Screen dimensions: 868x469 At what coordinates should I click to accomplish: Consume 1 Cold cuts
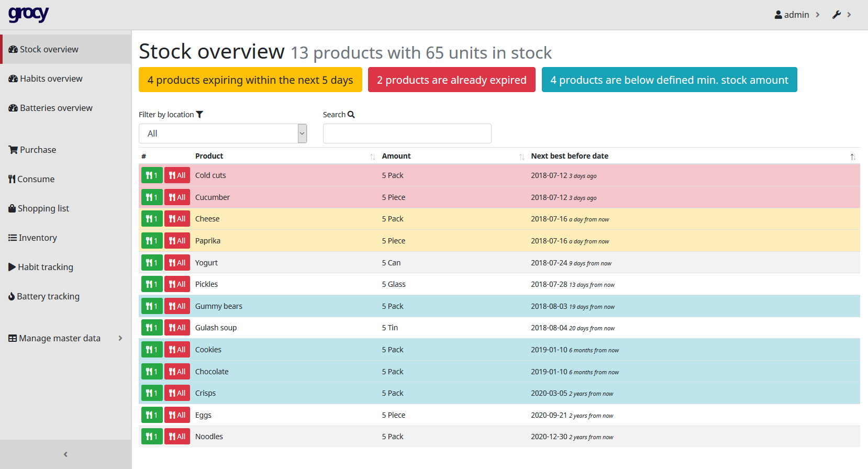151,175
